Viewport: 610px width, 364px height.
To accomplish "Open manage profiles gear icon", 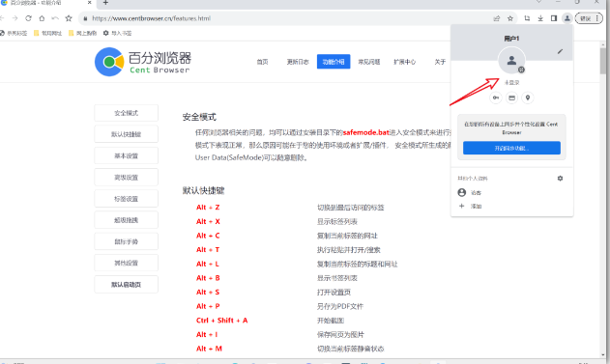I will 560,179.
